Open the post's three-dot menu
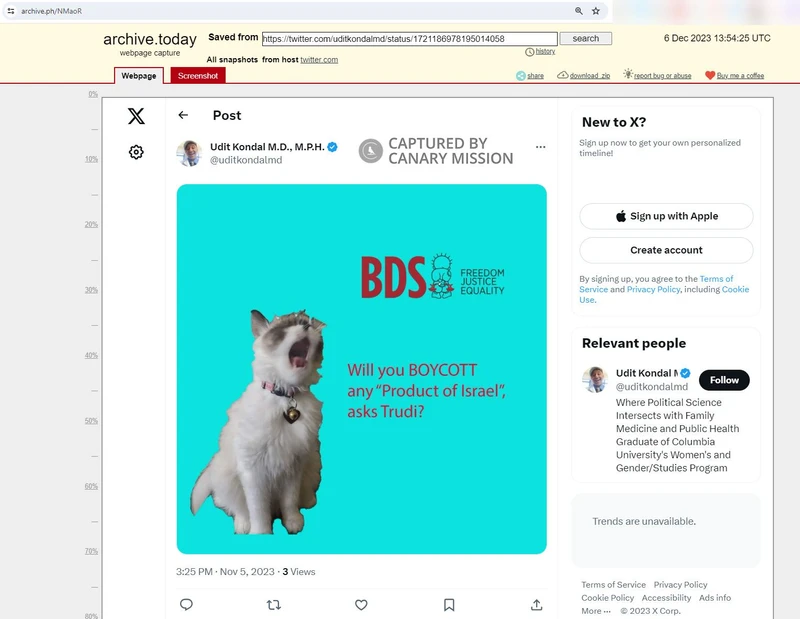 point(540,147)
